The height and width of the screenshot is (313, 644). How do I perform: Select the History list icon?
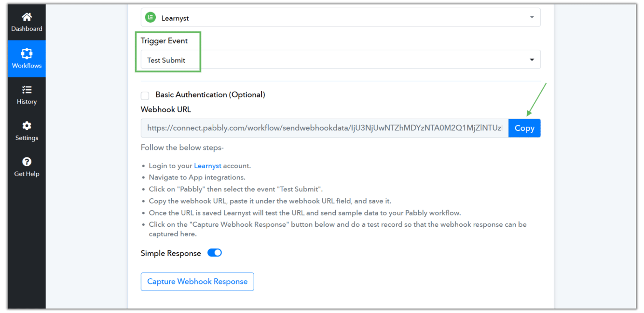coord(27,90)
